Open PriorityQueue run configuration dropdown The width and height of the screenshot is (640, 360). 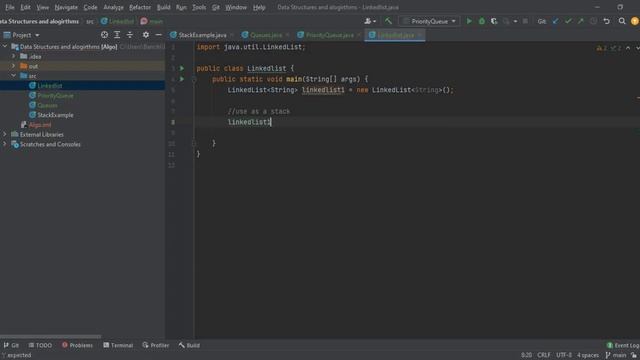[x=429, y=21]
